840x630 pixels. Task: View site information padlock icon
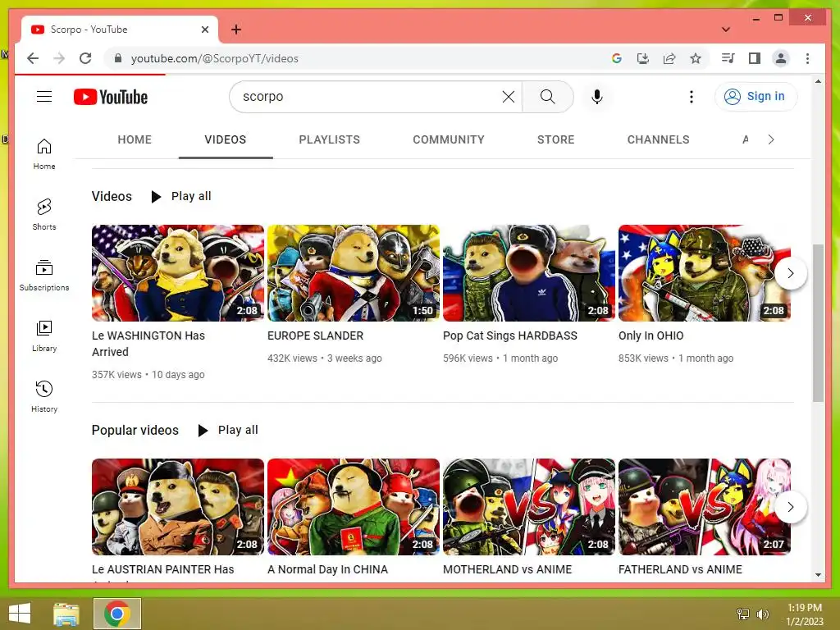coord(118,58)
